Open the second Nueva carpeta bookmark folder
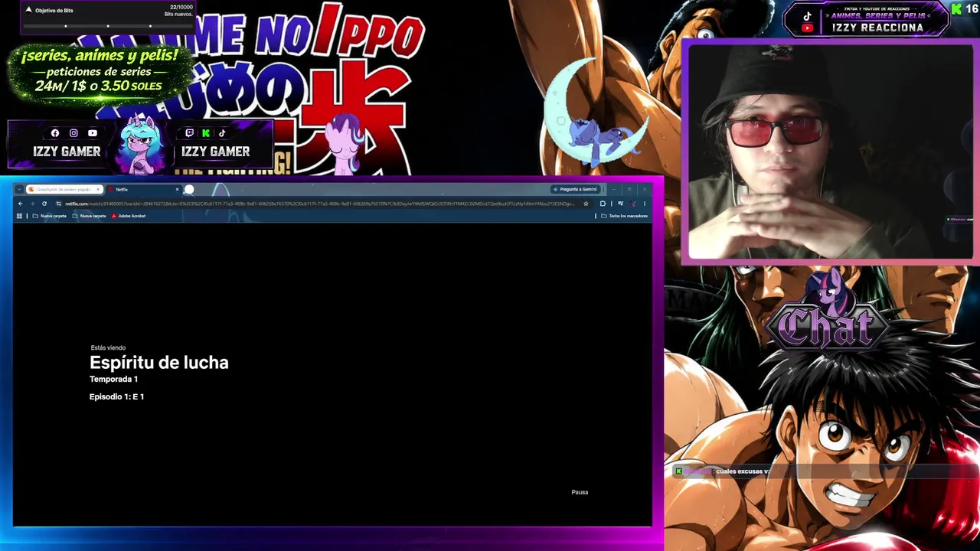980x551 pixels. [89, 216]
